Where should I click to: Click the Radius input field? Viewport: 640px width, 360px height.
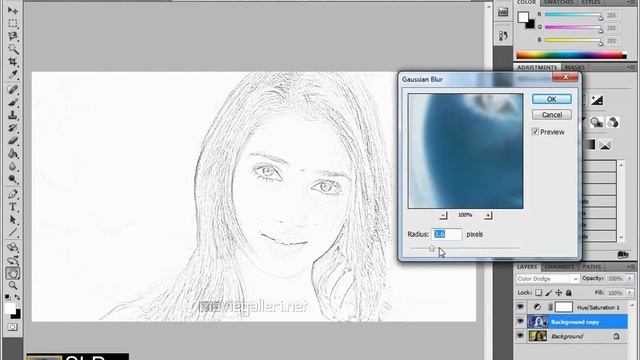pos(447,234)
